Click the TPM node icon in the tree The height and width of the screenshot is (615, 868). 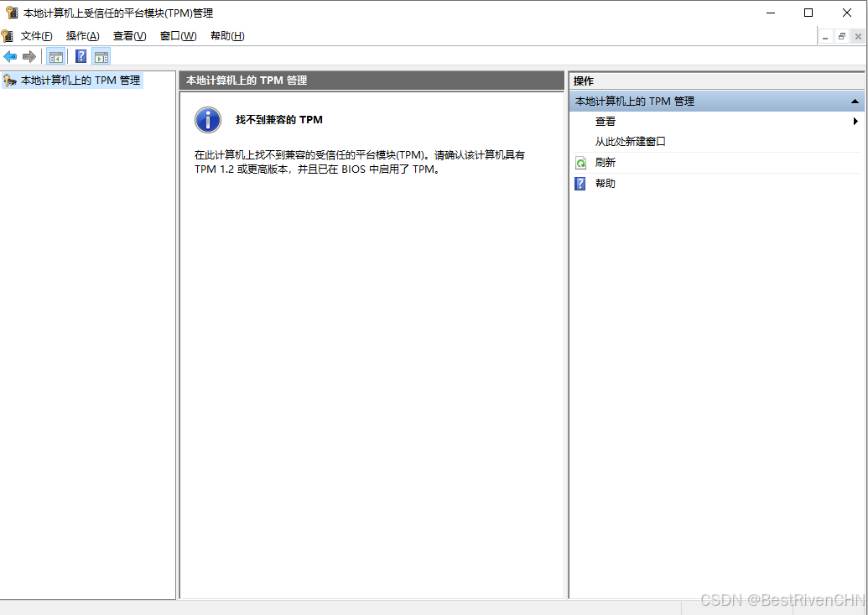click(x=9, y=81)
